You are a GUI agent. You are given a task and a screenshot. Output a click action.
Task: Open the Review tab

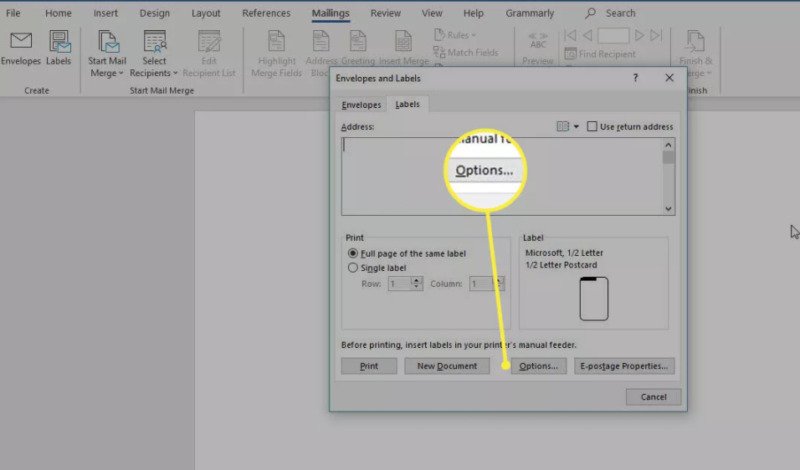click(x=385, y=13)
